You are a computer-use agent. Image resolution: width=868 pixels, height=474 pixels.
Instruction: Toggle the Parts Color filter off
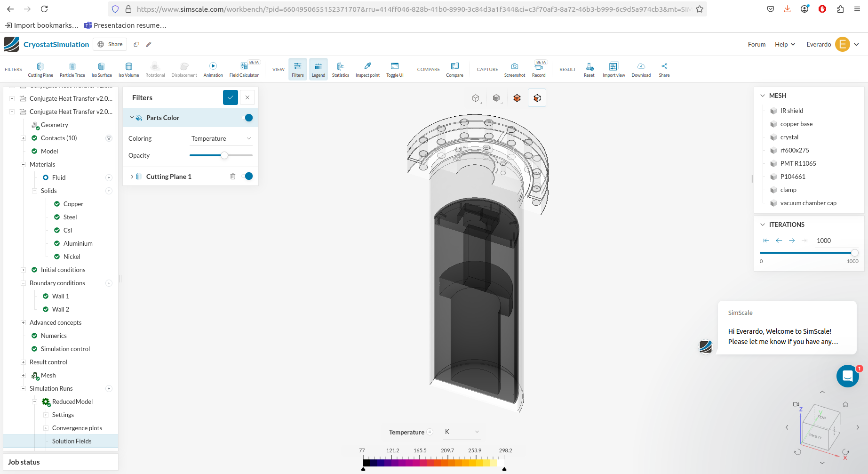point(247,118)
